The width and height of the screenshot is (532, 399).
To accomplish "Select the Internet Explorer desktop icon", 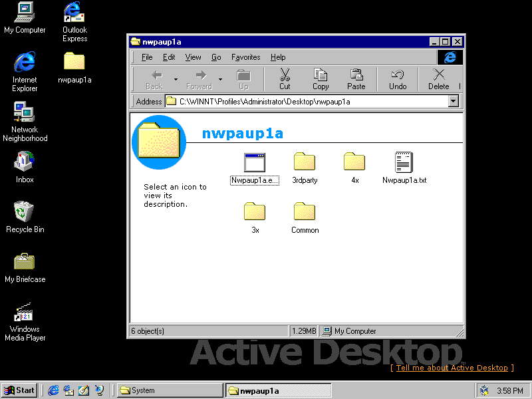I will [x=25, y=72].
